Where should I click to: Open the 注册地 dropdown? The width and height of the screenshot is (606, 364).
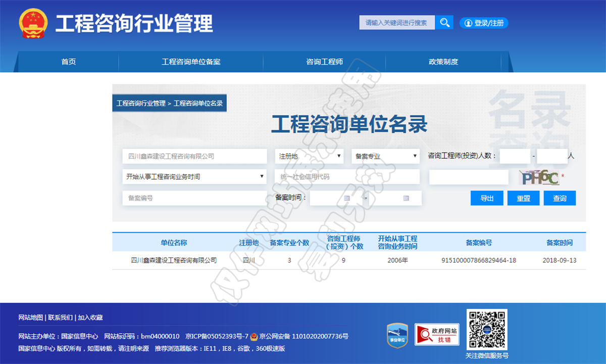(308, 156)
